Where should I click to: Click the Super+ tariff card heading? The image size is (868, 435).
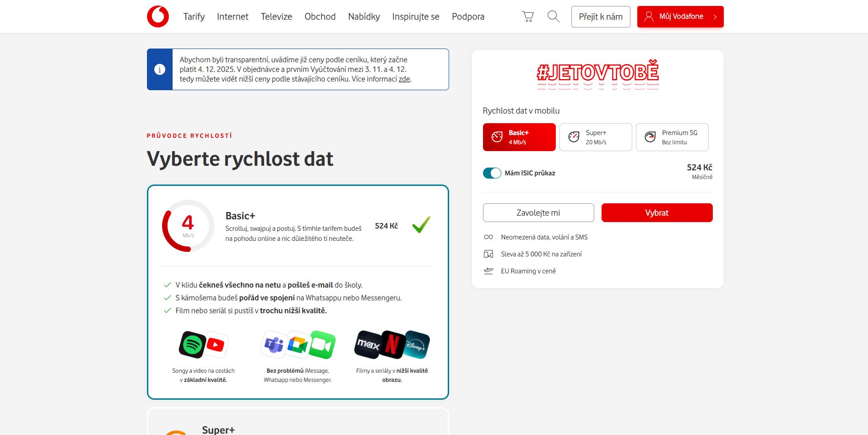tap(218, 430)
